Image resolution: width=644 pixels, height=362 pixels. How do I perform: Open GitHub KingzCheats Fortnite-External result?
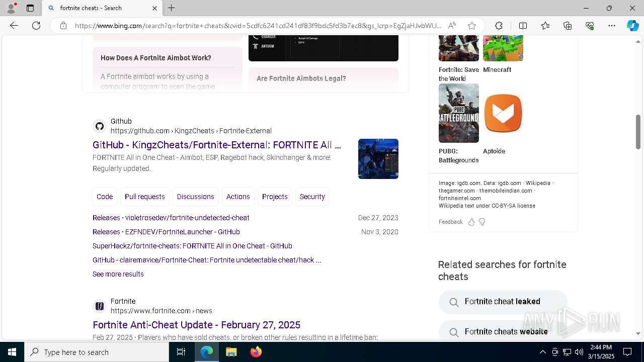tap(217, 145)
